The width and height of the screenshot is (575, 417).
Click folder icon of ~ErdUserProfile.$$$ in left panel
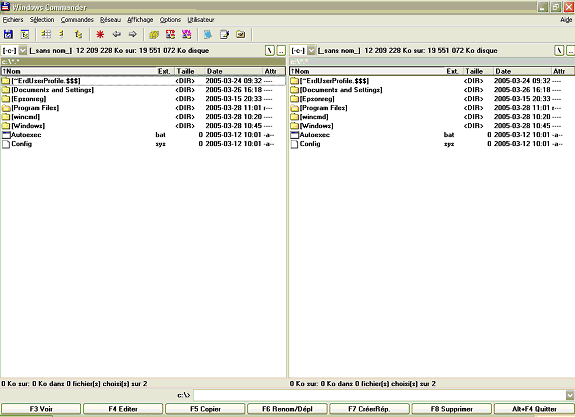6,81
